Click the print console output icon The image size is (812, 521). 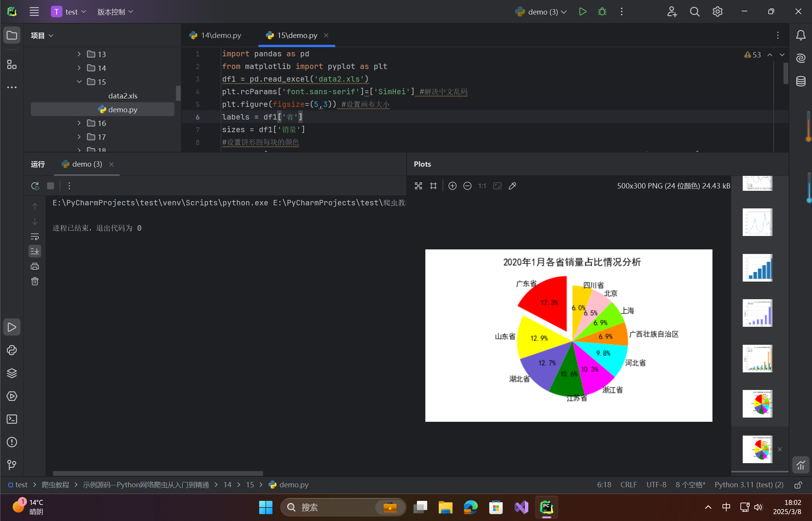click(x=35, y=266)
